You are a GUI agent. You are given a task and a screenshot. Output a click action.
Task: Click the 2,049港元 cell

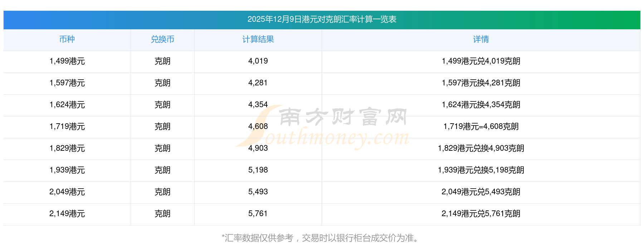pyautogui.click(x=67, y=192)
